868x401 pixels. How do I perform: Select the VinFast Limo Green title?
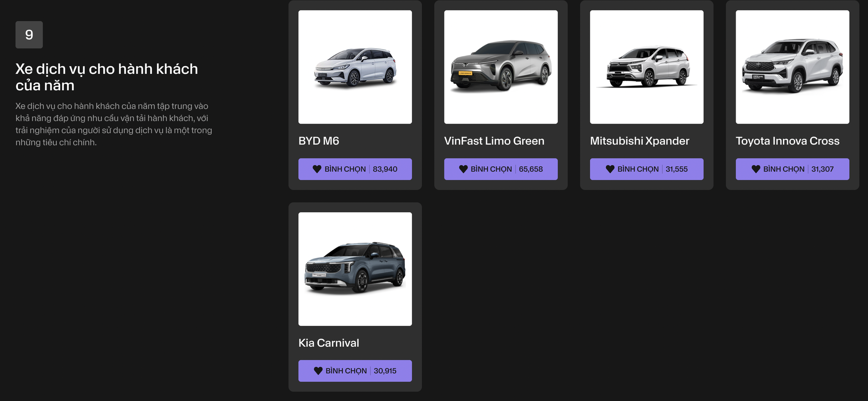[494, 141]
